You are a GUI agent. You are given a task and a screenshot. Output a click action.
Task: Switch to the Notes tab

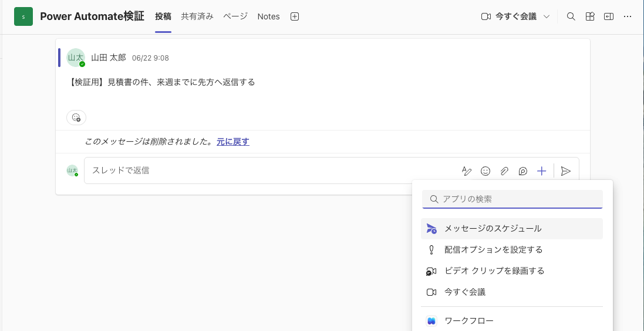269,16
